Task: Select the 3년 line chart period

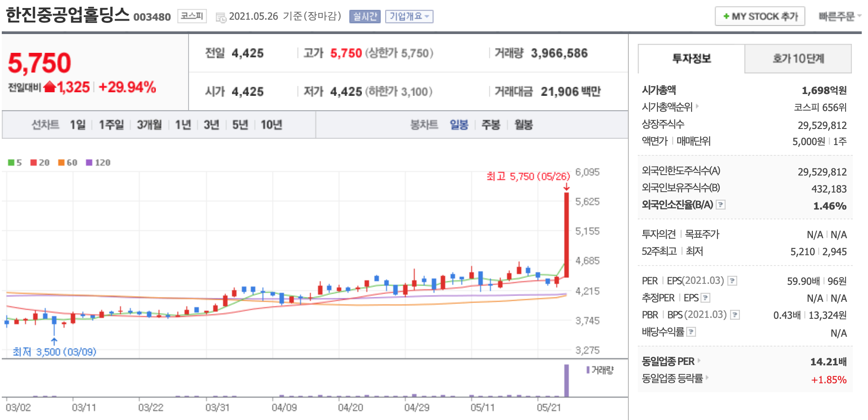Action: click(211, 124)
